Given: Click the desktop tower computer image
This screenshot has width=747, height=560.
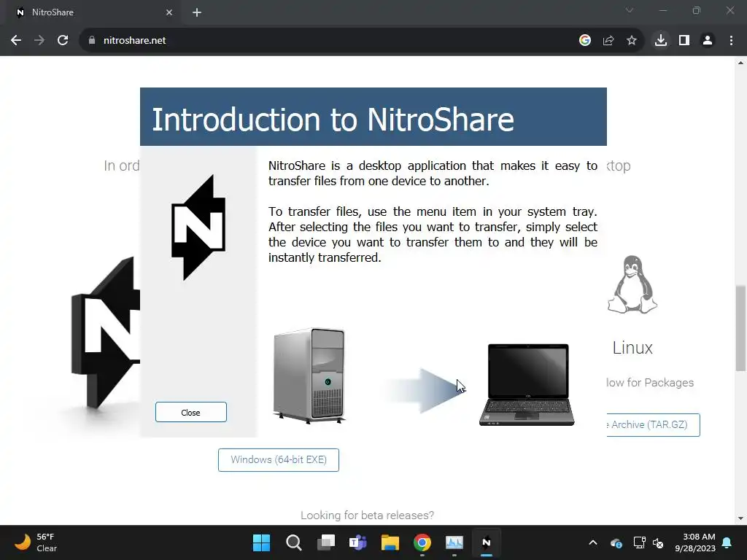Looking at the screenshot, I should pyautogui.click(x=309, y=376).
